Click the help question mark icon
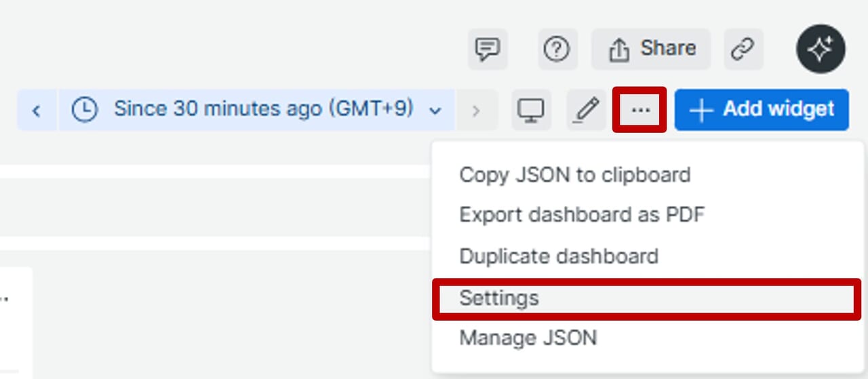The image size is (868, 379). (x=557, y=49)
